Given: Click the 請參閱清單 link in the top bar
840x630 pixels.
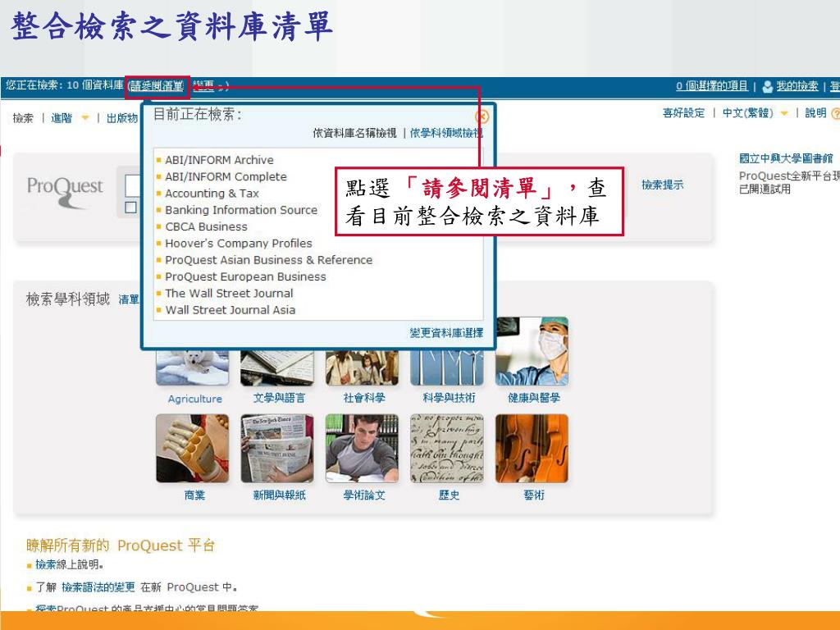Looking at the screenshot, I should [x=157, y=85].
